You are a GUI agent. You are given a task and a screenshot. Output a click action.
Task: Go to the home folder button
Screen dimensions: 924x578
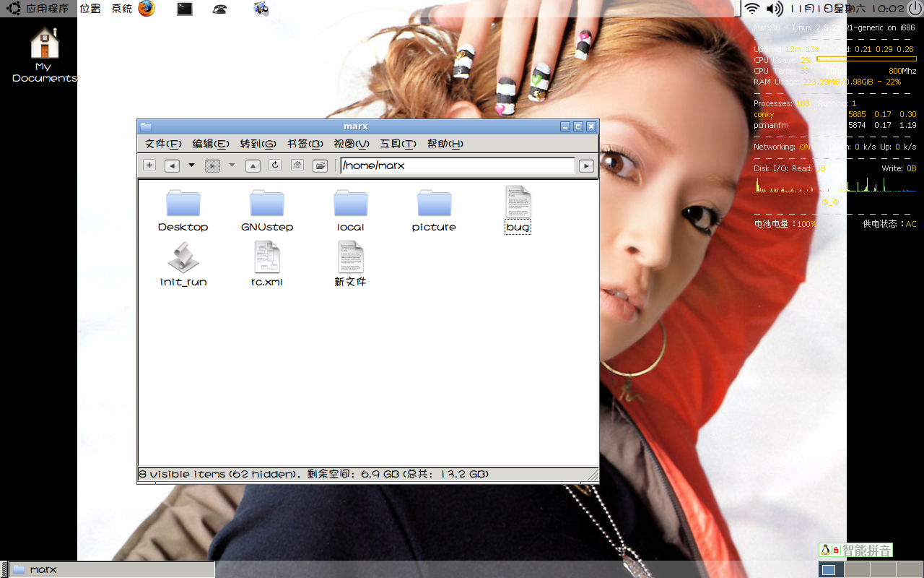297,165
